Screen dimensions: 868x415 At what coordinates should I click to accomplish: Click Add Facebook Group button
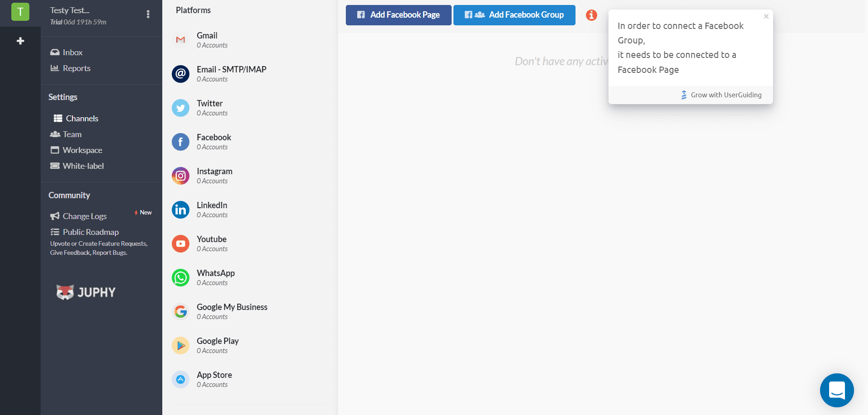[x=514, y=15]
